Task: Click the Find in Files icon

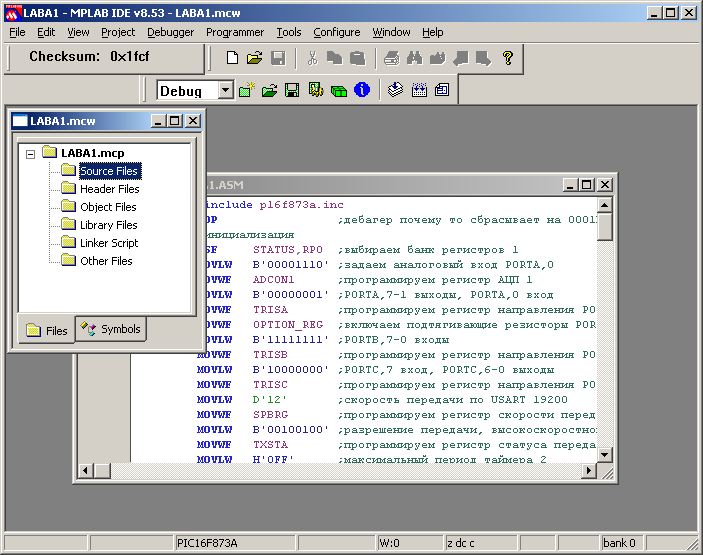Action: pos(438,58)
